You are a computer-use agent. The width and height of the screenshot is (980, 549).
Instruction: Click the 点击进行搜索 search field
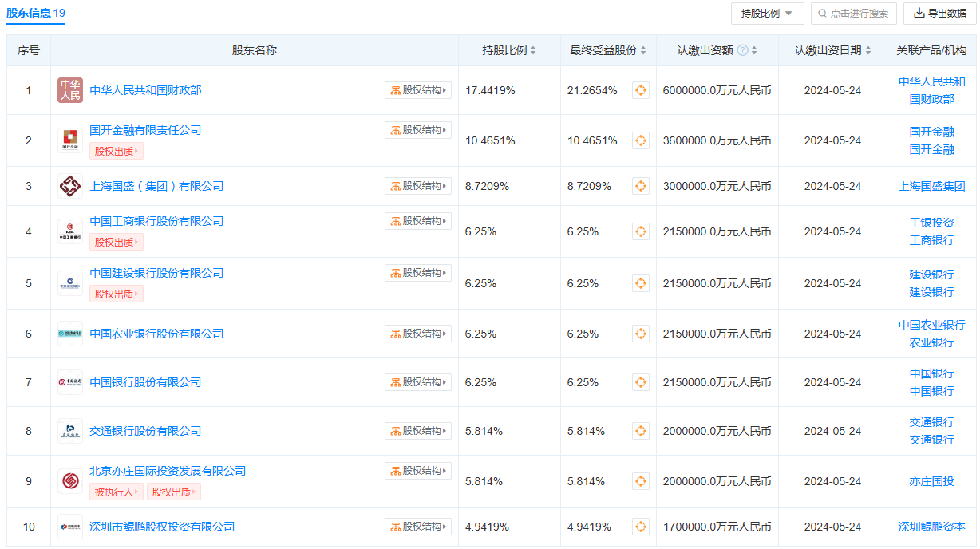coord(854,14)
